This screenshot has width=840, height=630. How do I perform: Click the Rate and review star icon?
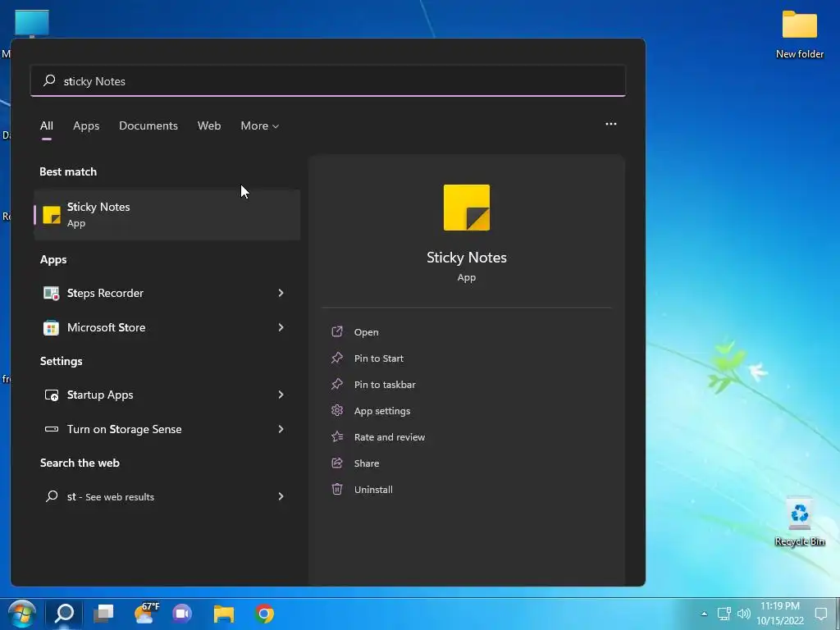pyautogui.click(x=337, y=436)
